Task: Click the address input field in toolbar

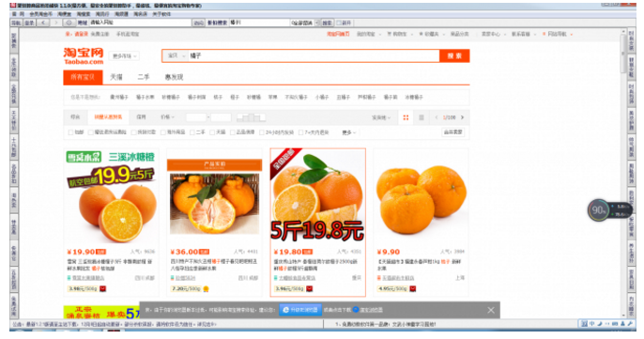Action: [140, 23]
